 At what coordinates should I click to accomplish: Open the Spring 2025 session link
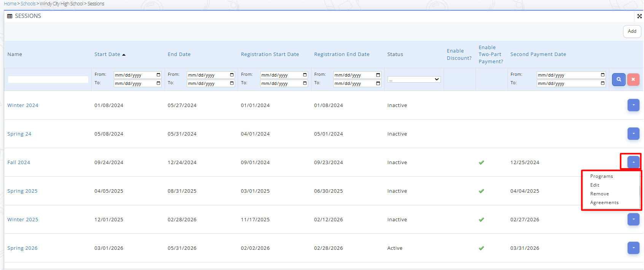[x=22, y=191]
